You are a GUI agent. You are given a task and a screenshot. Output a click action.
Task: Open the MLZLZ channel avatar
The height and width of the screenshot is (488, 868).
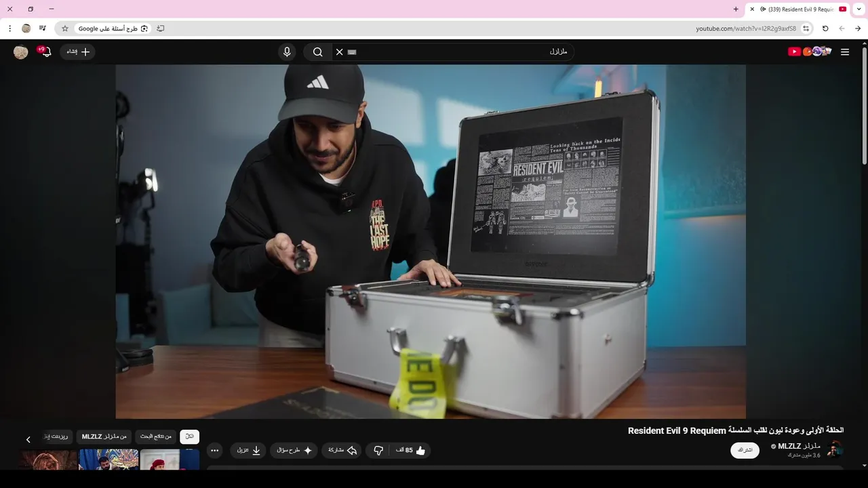click(835, 449)
